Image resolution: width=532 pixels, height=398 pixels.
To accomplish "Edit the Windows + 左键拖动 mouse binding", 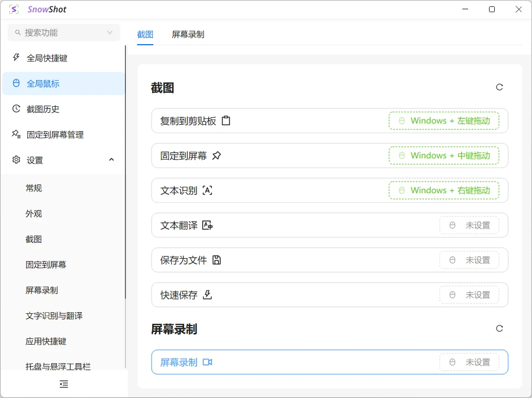I will (x=444, y=121).
